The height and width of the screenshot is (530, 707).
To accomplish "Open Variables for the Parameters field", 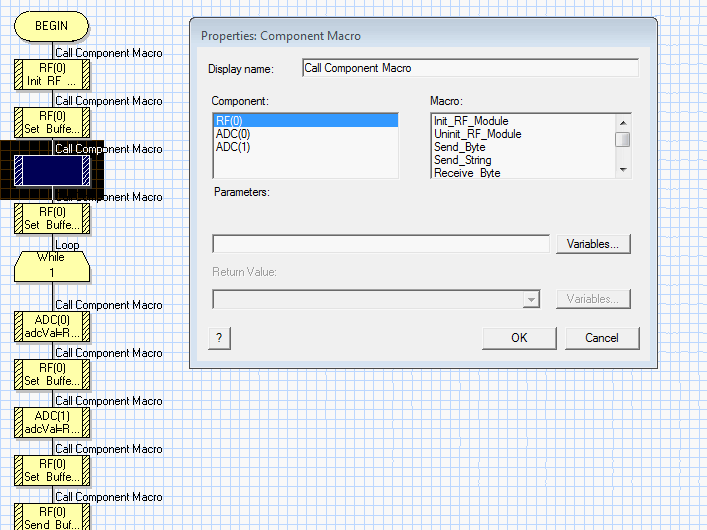I will tap(593, 244).
